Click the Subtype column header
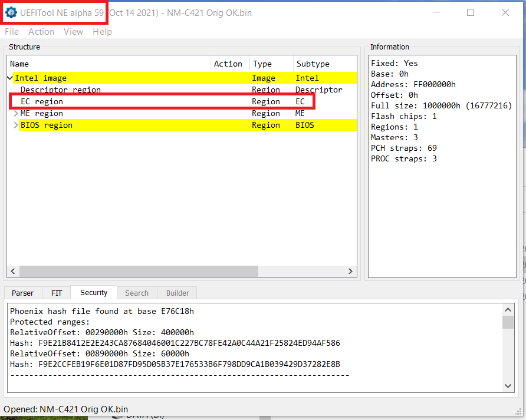This screenshot has width=526, height=420. pyautogui.click(x=325, y=64)
